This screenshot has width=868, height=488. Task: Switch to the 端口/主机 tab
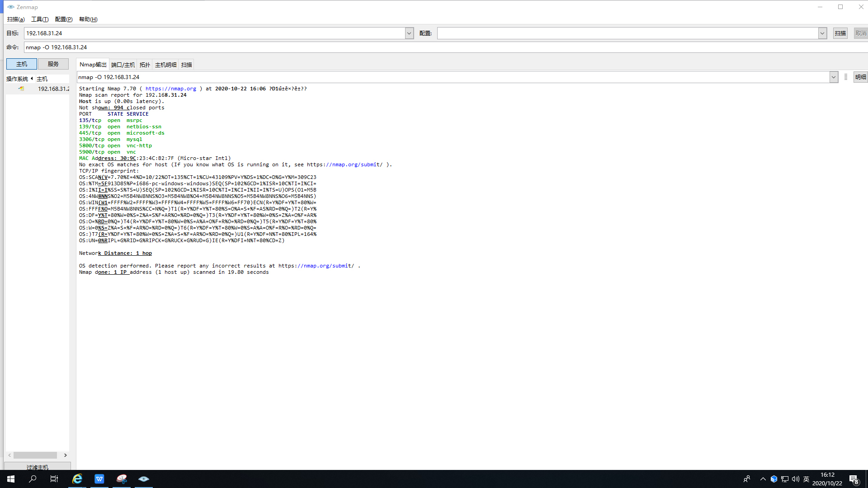click(x=123, y=65)
